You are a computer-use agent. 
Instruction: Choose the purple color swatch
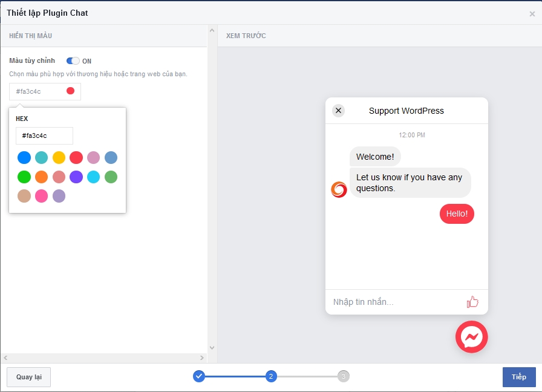click(x=76, y=177)
